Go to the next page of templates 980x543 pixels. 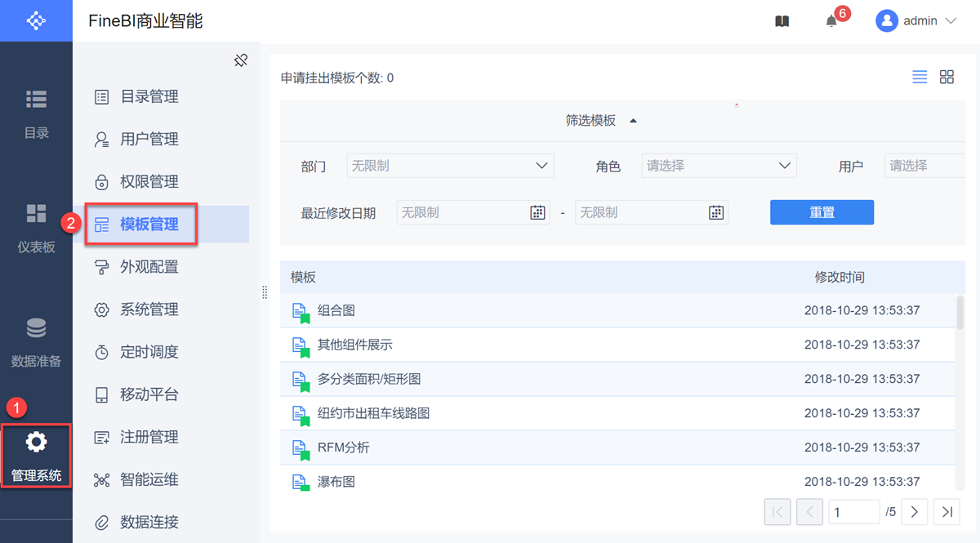914,512
